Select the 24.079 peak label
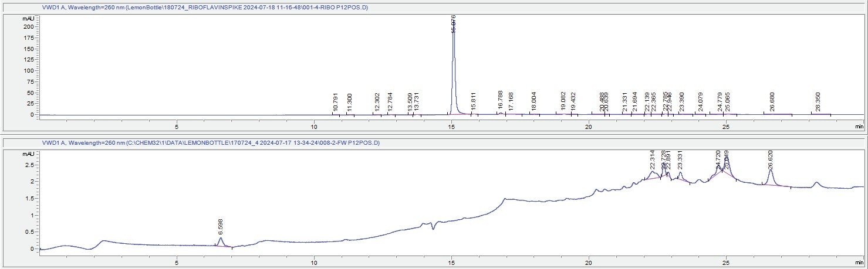868x269 pixels. pyautogui.click(x=701, y=102)
